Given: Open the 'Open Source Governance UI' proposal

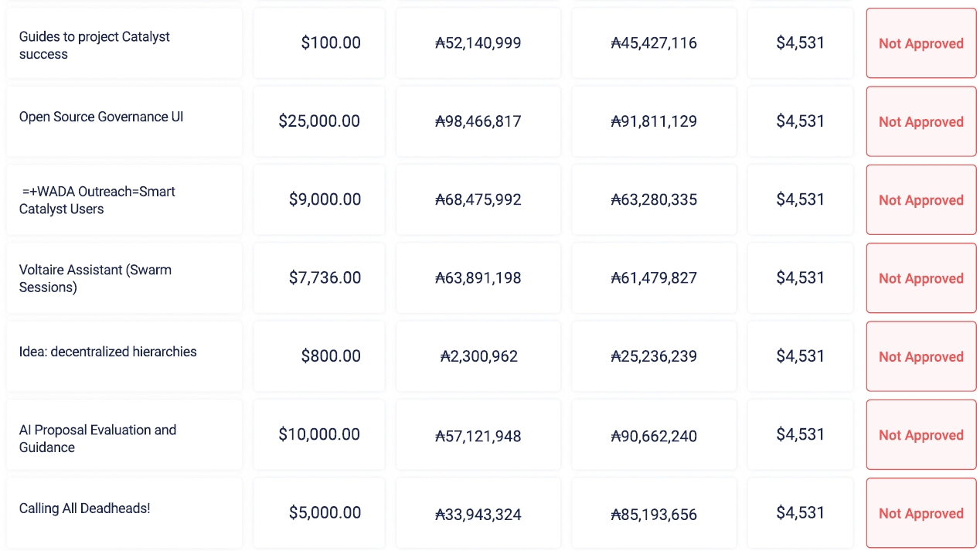Looking at the screenshot, I should click(101, 117).
